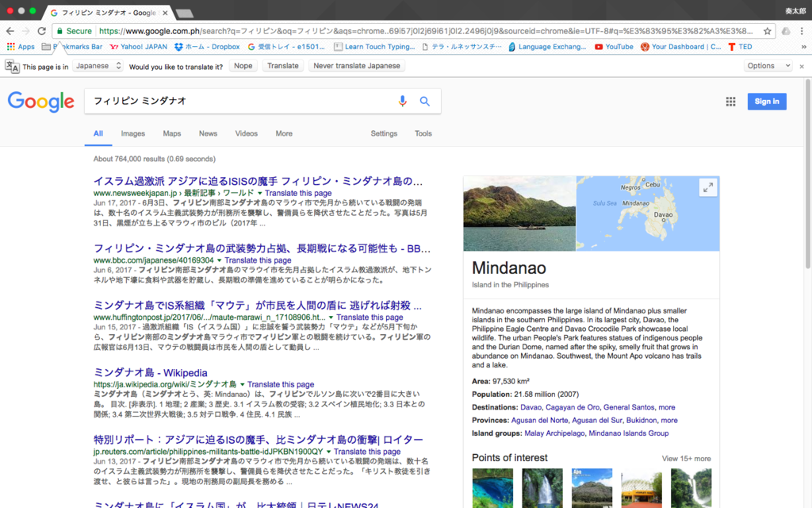Open the Newsweek Japan ISIS article
This screenshot has height=508, width=812.
258,182
